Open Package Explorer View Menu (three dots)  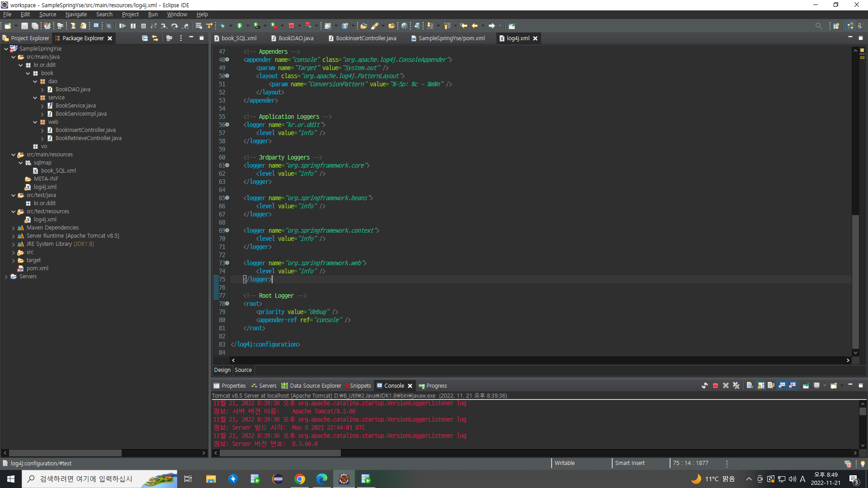[181, 38]
